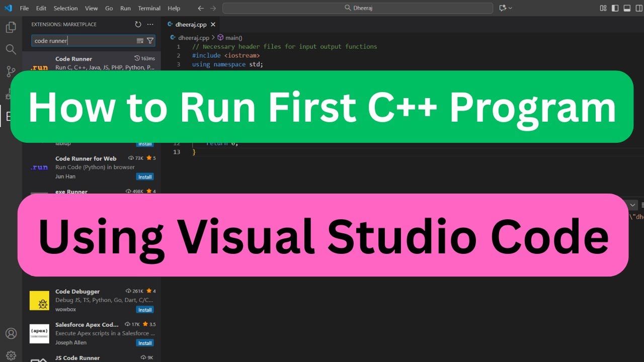
Task: Install the Code Debugger extension
Action: point(145,310)
